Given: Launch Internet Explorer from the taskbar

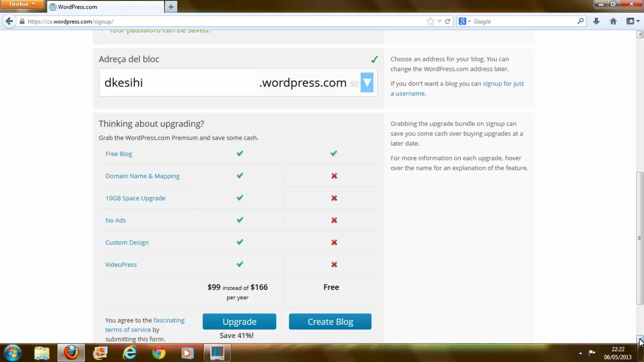Looking at the screenshot, I should click(130, 353).
